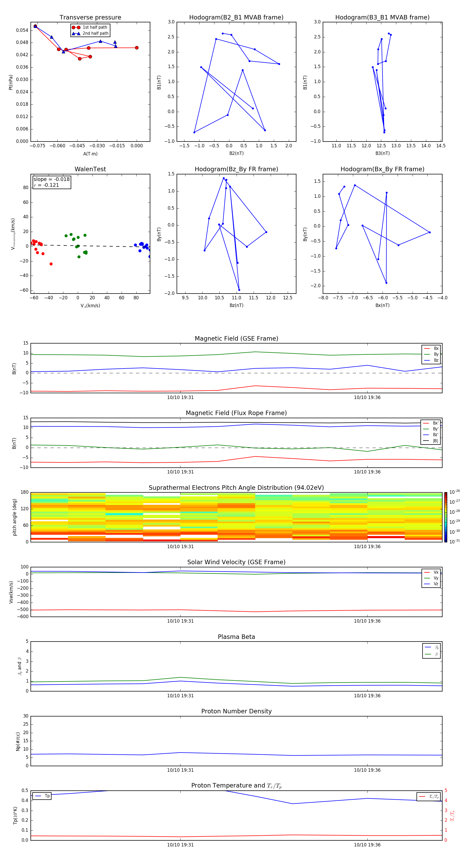
Task: Click the "WalenTest" plot title
Action: coord(90,169)
